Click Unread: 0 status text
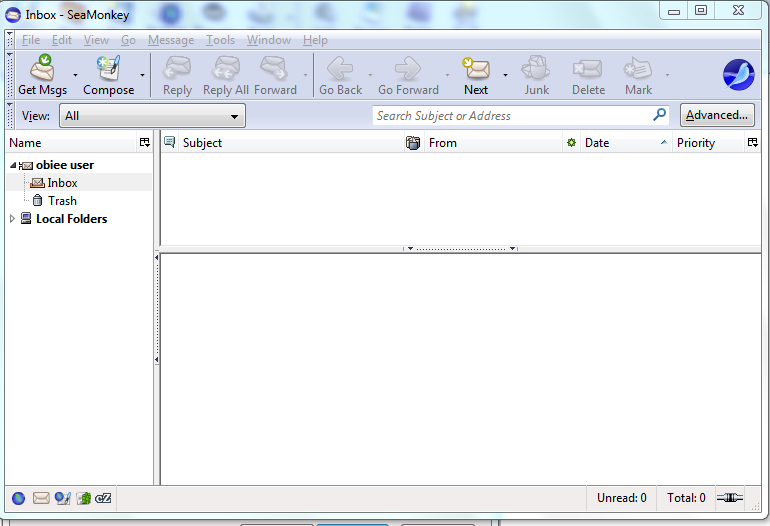The image size is (770, 526). click(x=622, y=498)
